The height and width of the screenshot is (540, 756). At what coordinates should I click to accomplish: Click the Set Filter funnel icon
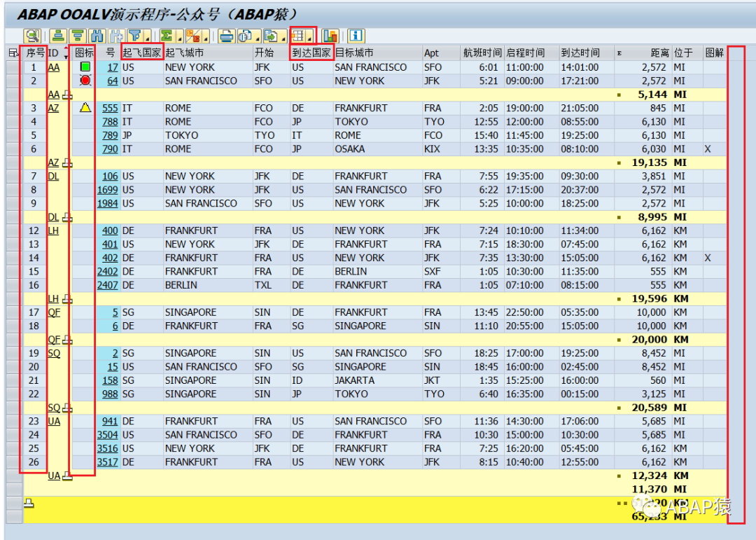coord(136,36)
